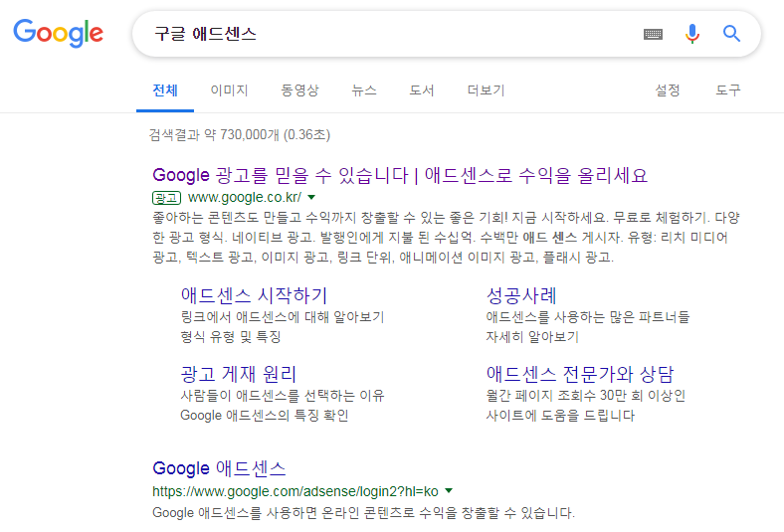Switch to the 이미지 tab

click(230, 90)
